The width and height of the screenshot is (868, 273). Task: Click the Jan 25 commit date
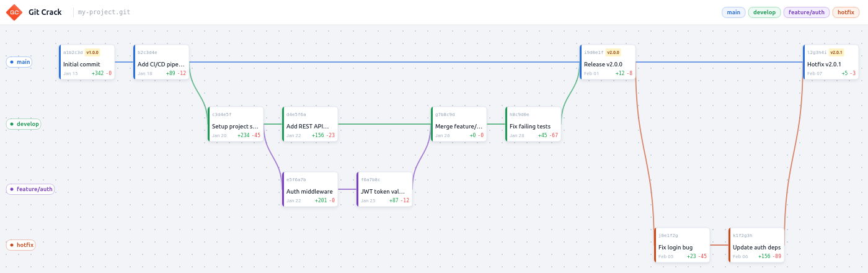pos(368,200)
